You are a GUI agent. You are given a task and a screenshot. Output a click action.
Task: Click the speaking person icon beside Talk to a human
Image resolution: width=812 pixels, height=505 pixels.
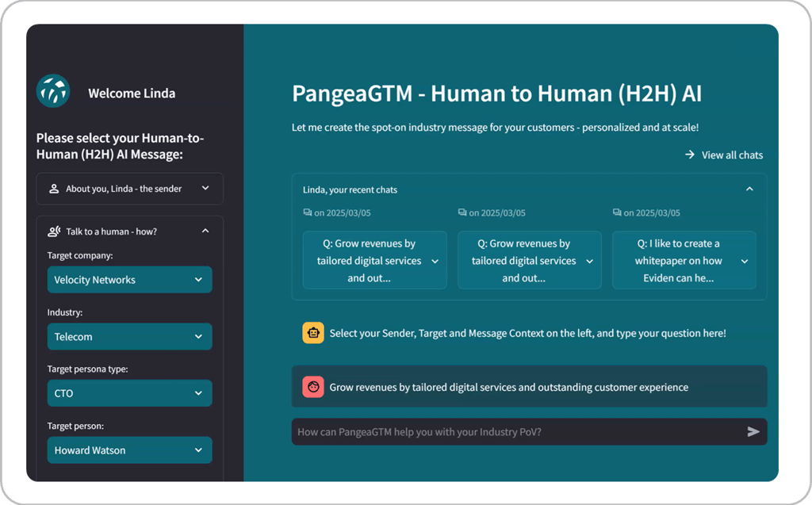coord(54,231)
